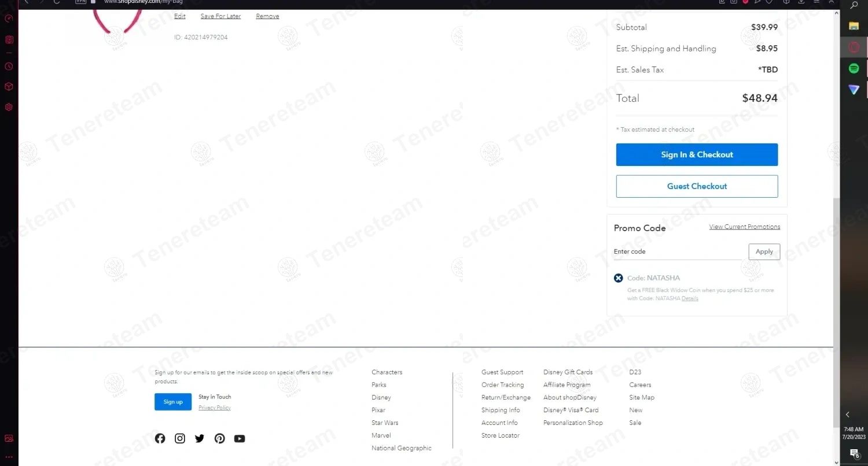This screenshot has width=868, height=466.
Task: Open Disney Visa Card footer link
Action: 571,410
